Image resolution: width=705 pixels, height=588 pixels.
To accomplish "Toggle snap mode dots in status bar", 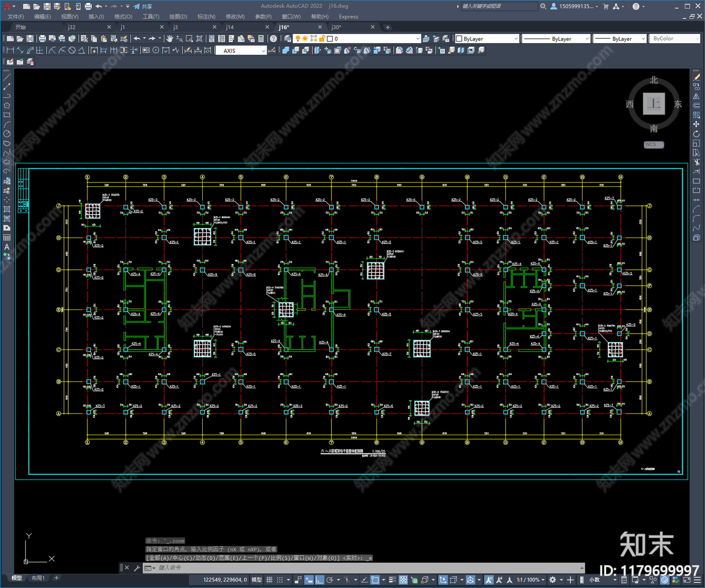I will coord(280,580).
